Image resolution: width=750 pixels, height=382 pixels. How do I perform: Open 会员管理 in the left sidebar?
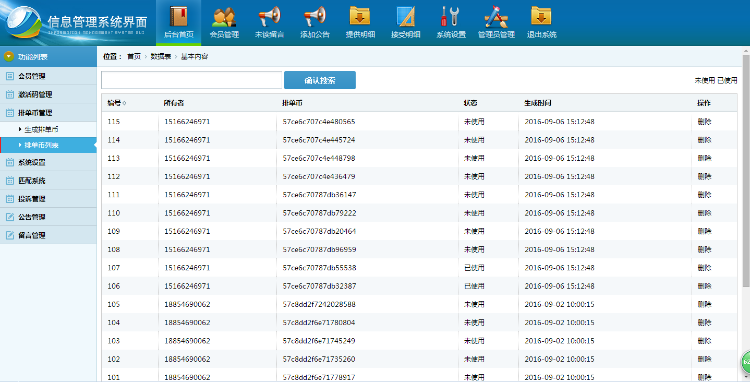coord(32,76)
